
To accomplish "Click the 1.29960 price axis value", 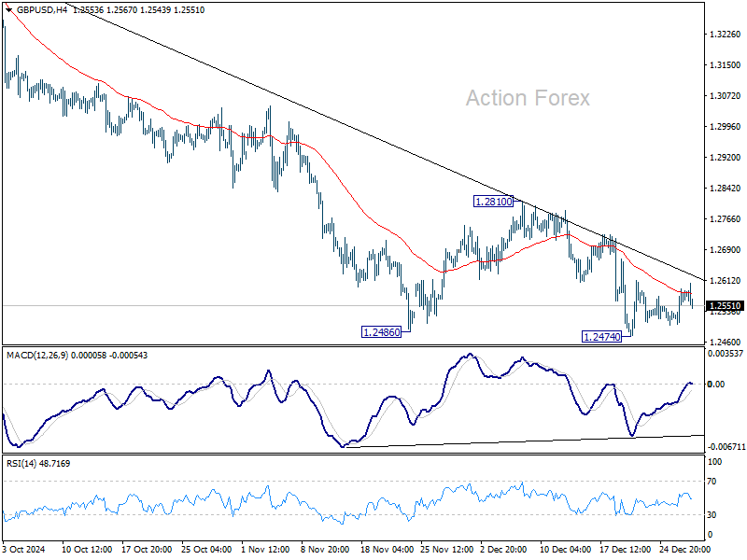I will 726,127.
